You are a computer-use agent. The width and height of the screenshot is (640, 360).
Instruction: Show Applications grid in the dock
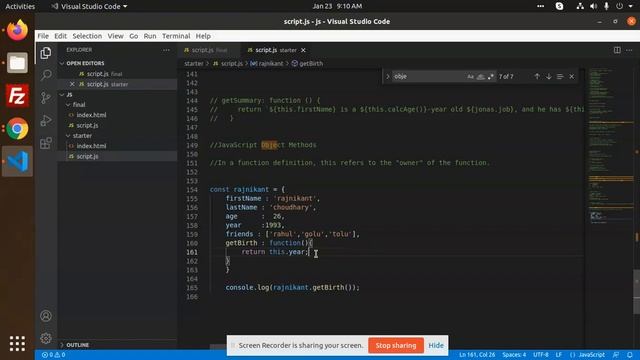(x=17, y=344)
